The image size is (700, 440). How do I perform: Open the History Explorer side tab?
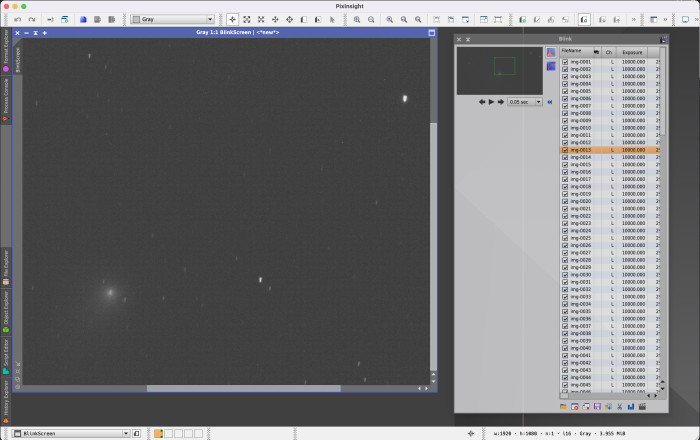click(x=6, y=402)
